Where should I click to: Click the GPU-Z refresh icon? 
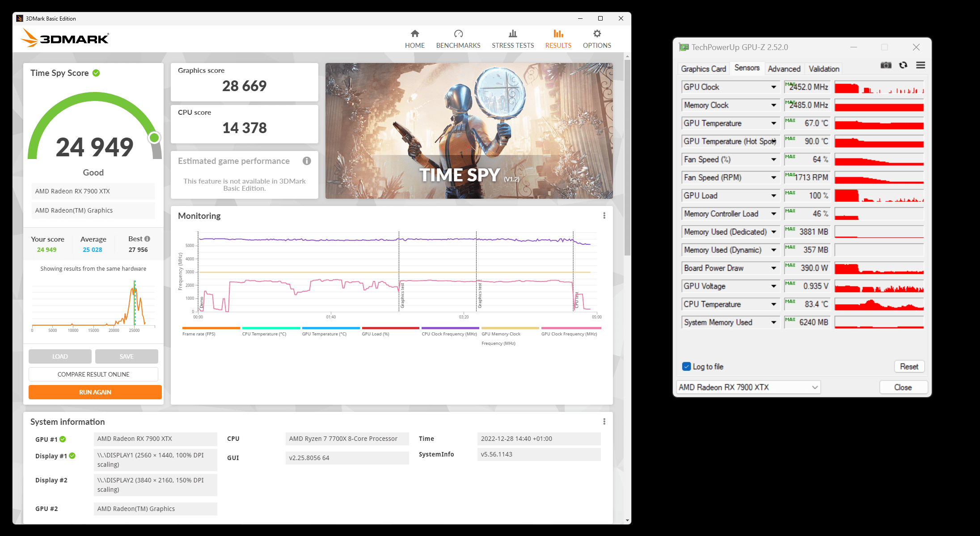[903, 65]
